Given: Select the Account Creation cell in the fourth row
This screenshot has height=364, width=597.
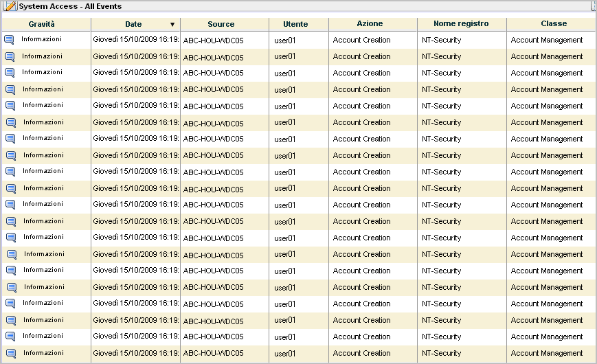Looking at the screenshot, I should pos(361,89).
